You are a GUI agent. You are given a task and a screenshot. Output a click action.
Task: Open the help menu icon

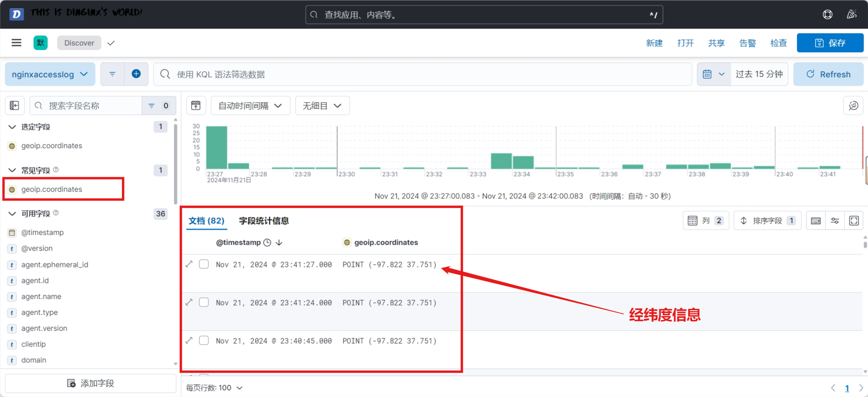click(828, 15)
